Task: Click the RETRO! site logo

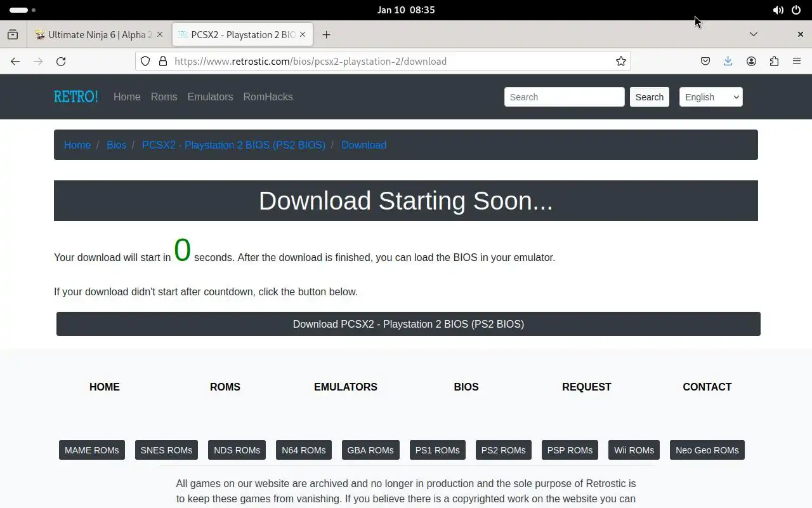Action: pyautogui.click(x=76, y=97)
